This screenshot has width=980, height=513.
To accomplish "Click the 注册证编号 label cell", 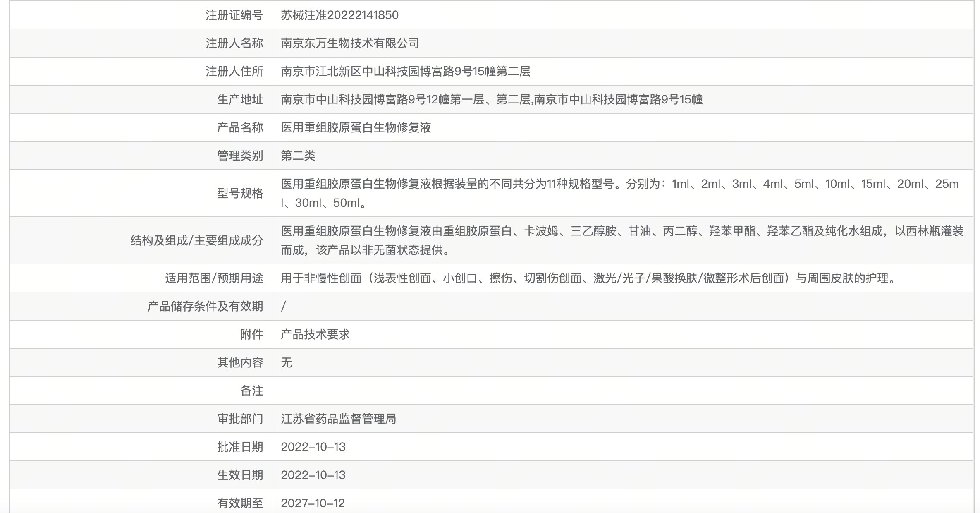I will click(x=141, y=15).
